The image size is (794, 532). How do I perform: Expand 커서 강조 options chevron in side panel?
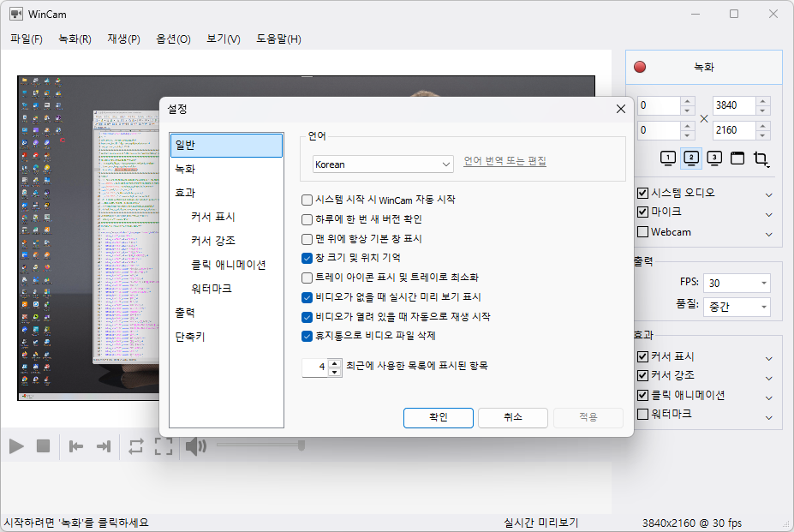[x=768, y=379]
